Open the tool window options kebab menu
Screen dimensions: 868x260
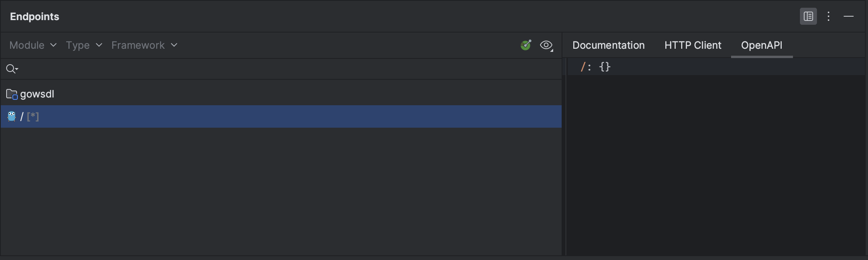pos(828,16)
